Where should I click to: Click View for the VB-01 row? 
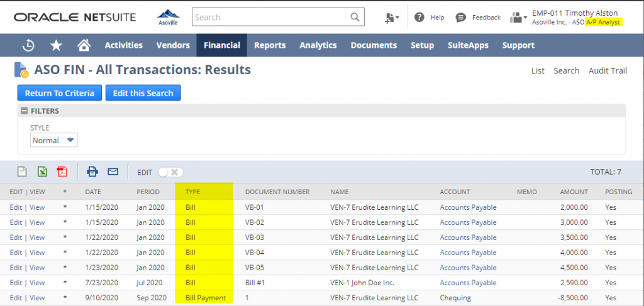pos(37,207)
